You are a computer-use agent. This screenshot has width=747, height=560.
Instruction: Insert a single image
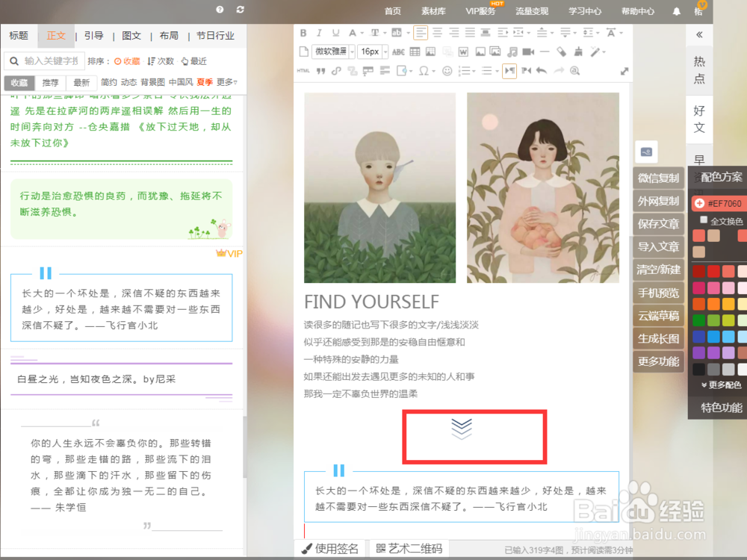[x=480, y=52]
